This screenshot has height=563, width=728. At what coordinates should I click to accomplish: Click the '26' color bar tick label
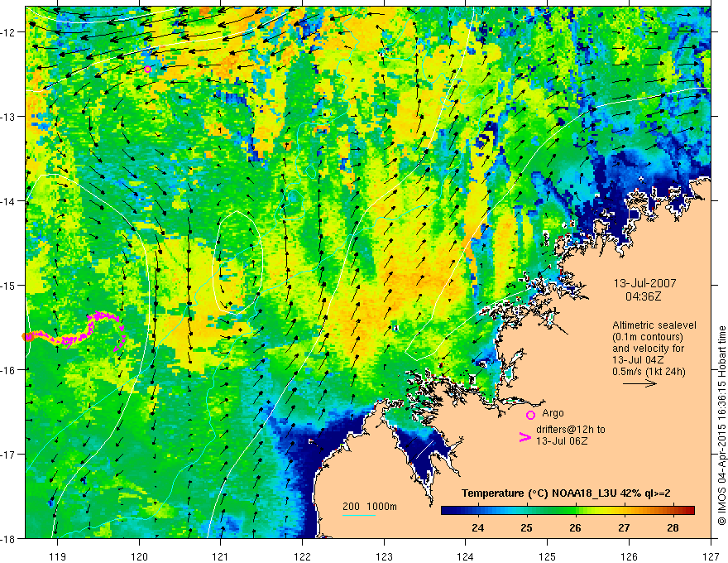coord(575,527)
